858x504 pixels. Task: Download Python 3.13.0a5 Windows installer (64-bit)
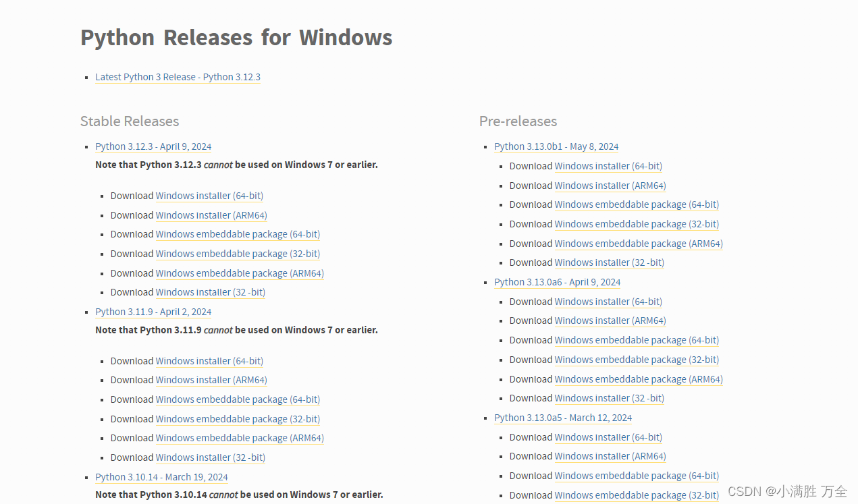point(608,437)
